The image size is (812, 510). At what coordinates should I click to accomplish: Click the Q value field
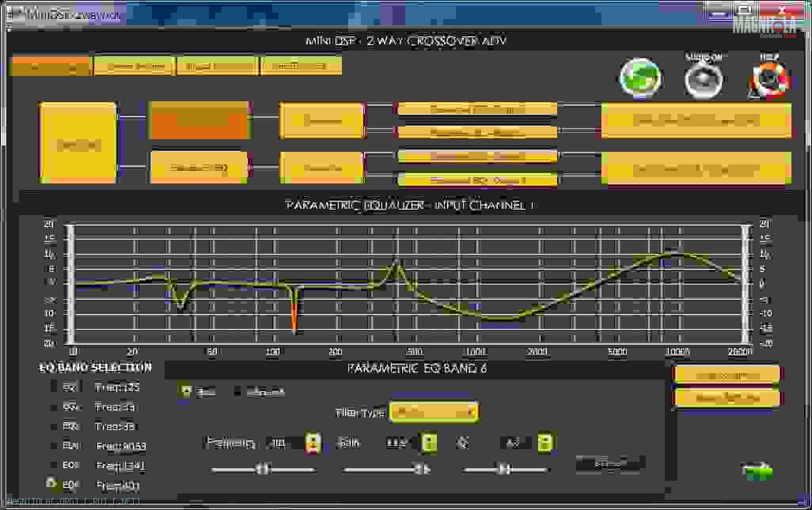pyautogui.click(x=515, y=443)
